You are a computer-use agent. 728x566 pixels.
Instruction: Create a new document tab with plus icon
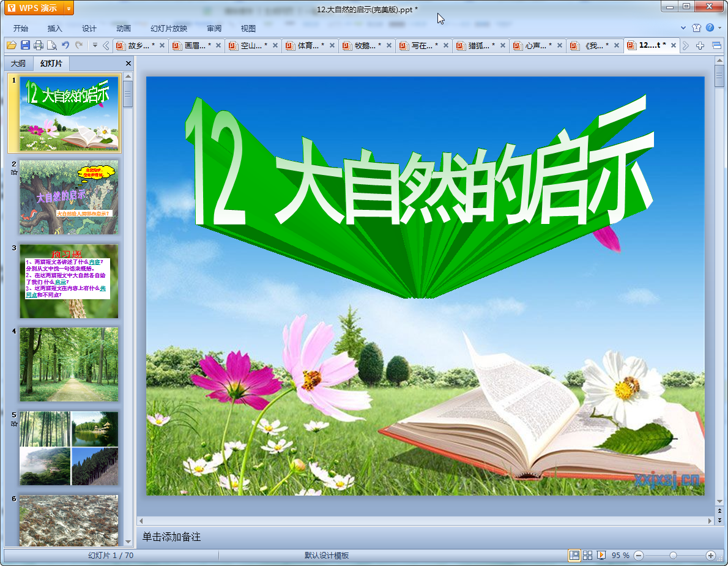(x=700, y=45)
